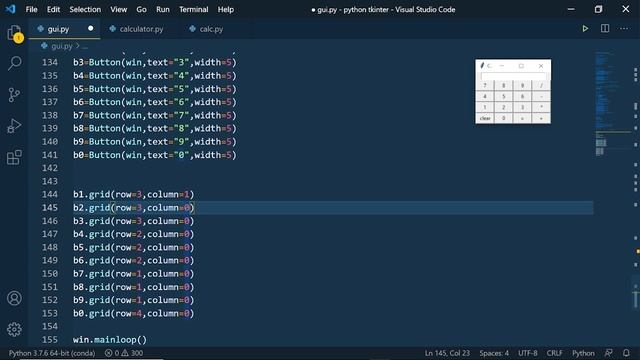Click plus button in calculator window
The image size is (640, 360).
click(x=541, y=118)
